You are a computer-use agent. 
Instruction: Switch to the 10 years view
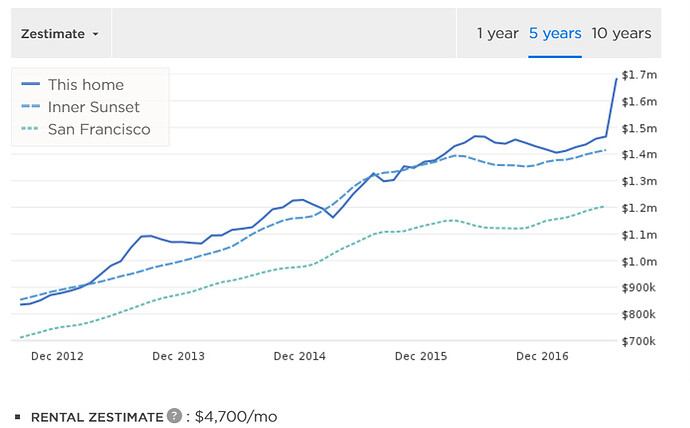coord(621,33)
